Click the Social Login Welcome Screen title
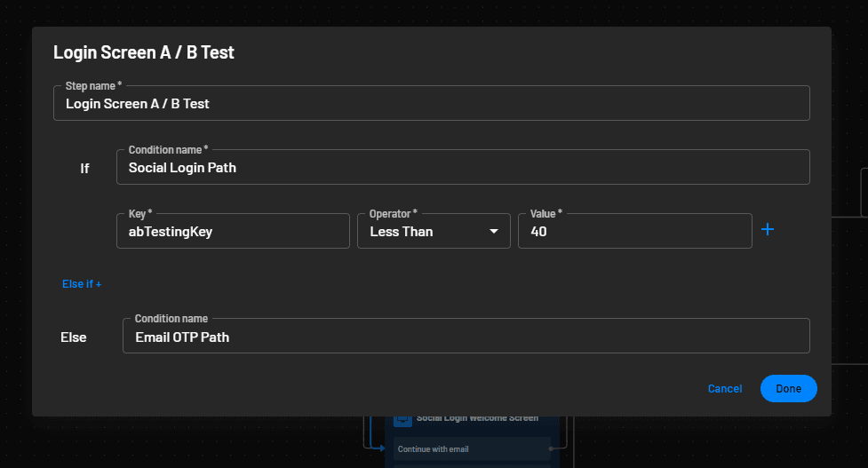The width and height of the screenshot is (868, 468). pyautogui.click(x=477, y=418)
